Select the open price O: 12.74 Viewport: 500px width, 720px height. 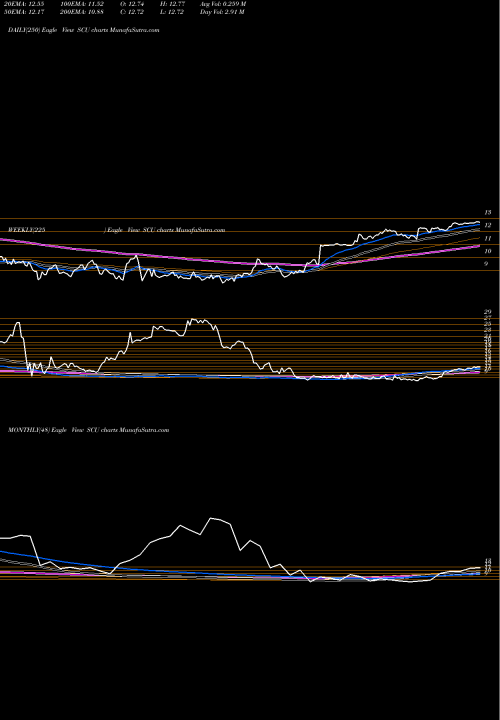point(130,4)
